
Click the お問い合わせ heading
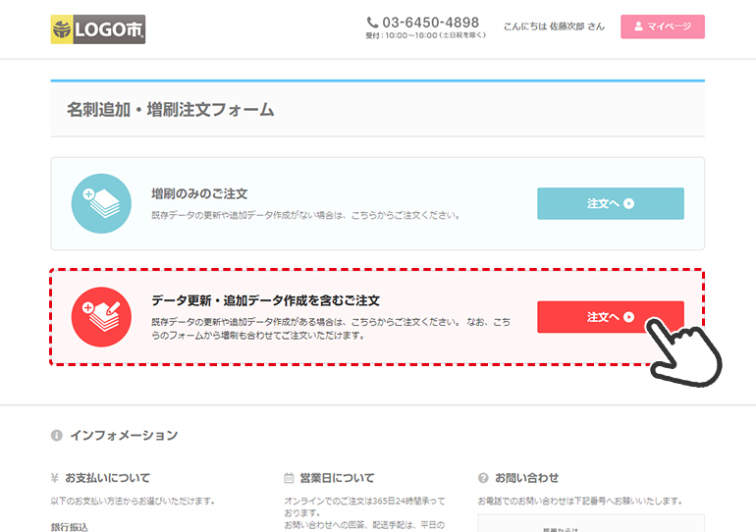tap(526, 478)
